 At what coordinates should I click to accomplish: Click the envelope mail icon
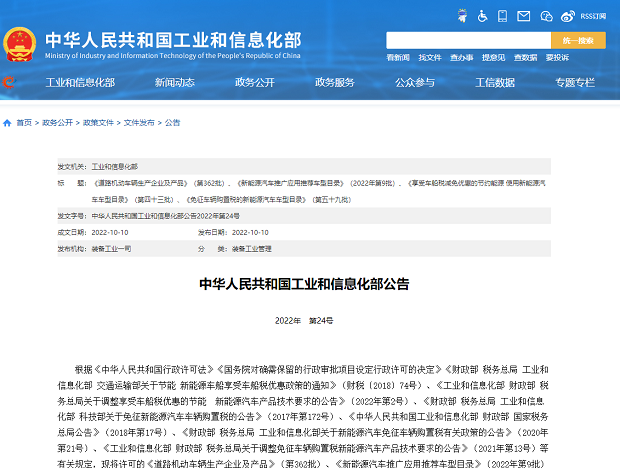coord(524,16)
